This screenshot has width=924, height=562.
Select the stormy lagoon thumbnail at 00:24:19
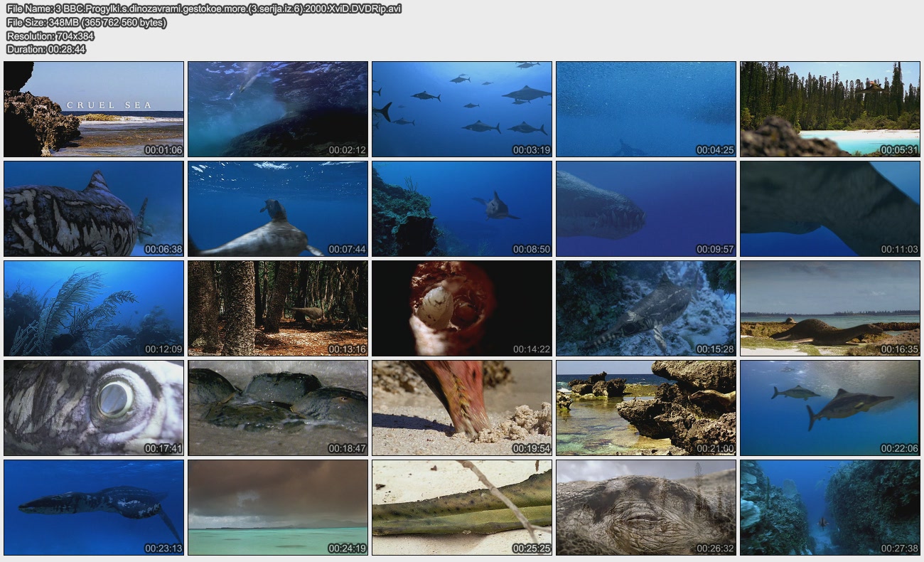pyautogui.click(x=278, y=507)
